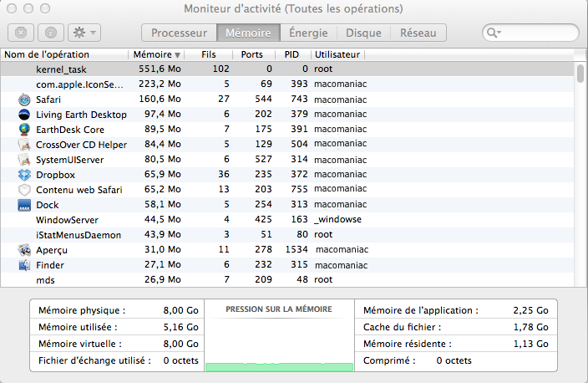Click the Aperçu app icon

24,250
